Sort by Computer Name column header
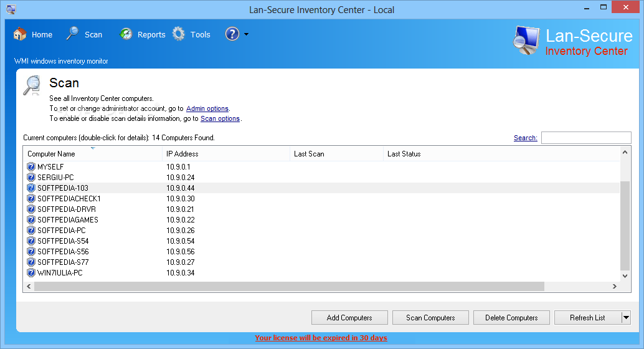Screen dimensions: 644x349 point(93,154)
